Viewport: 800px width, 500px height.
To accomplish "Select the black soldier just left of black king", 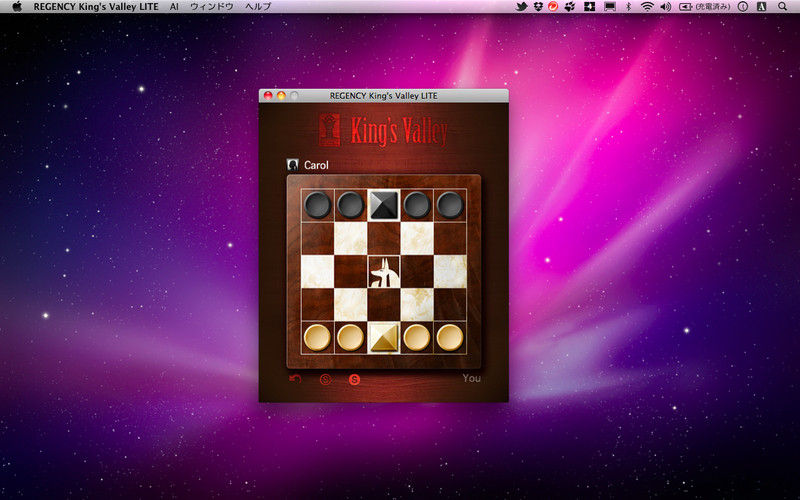I will [351, 205].
